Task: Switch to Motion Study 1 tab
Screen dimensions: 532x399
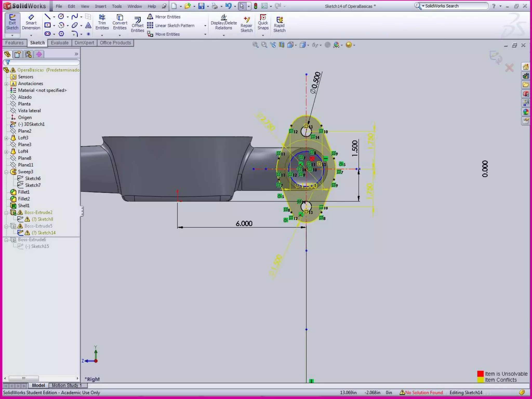Action: [x=66, y=385]
